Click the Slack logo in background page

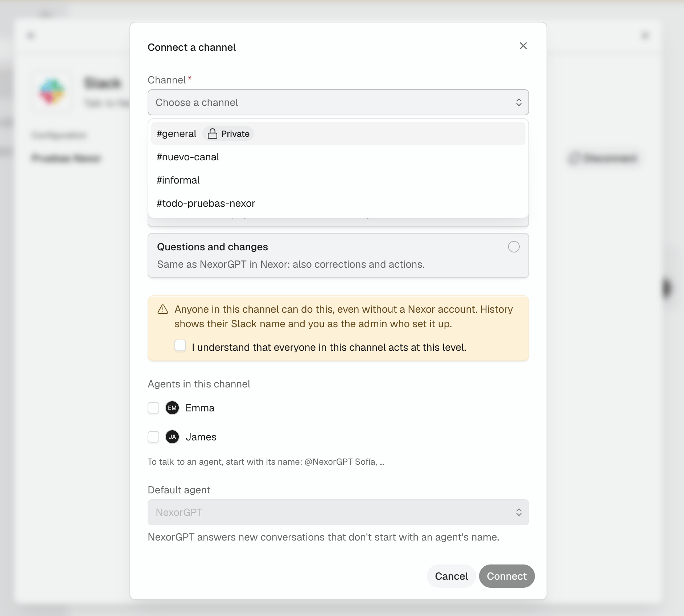coord(52,91)
